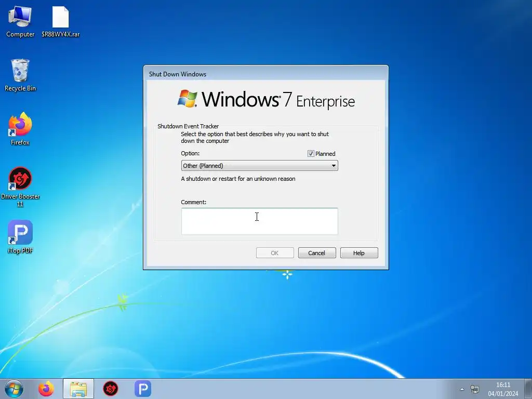Viewport: 532px width, 399px height.
Task: Open Driver Booster 11 desktop shortcut
Action: click(x=20, y=187)
